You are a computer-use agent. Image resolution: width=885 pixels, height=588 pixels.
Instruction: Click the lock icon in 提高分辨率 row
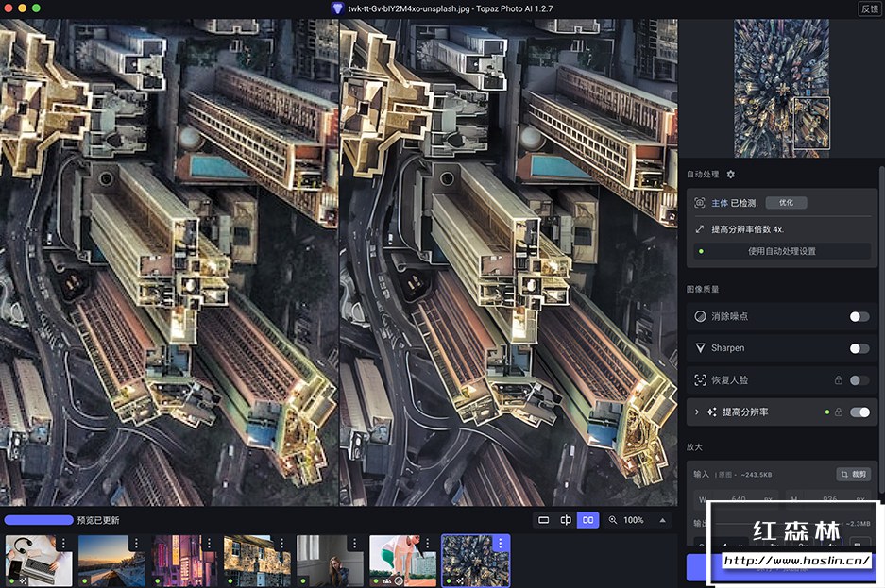pyautogui.click(x=838, y=412)
